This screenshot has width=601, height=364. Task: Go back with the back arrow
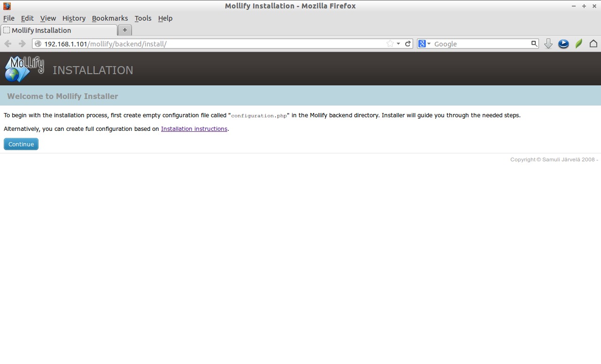8,44
